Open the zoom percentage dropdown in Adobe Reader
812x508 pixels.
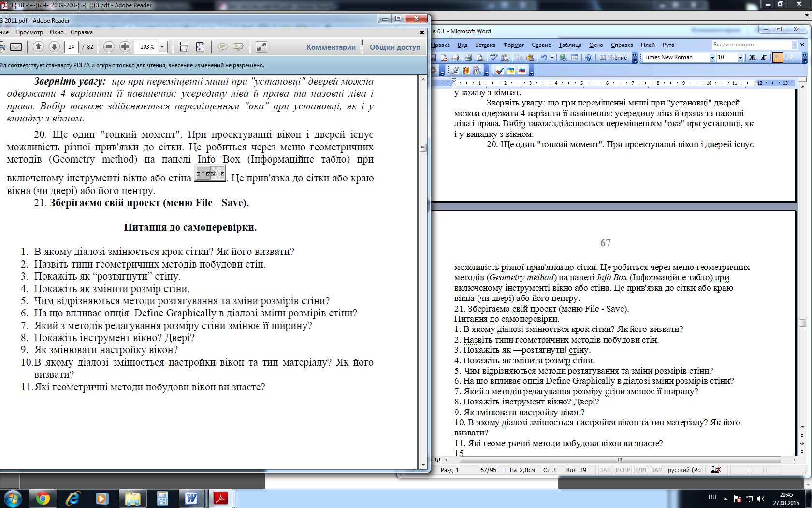point(162,47)
